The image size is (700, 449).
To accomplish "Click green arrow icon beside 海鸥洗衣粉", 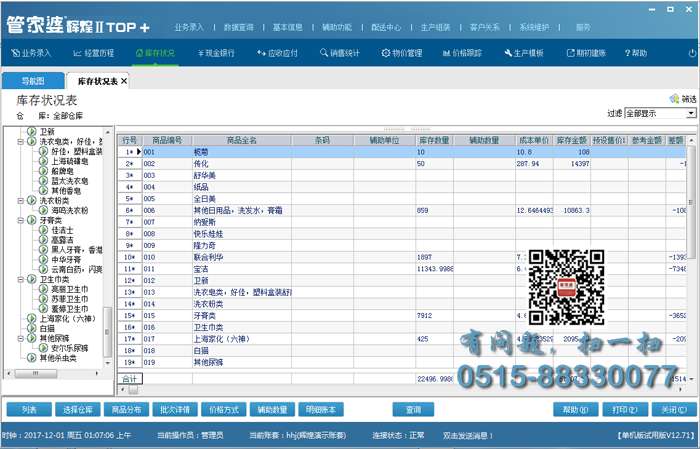I will pos(43,210).
